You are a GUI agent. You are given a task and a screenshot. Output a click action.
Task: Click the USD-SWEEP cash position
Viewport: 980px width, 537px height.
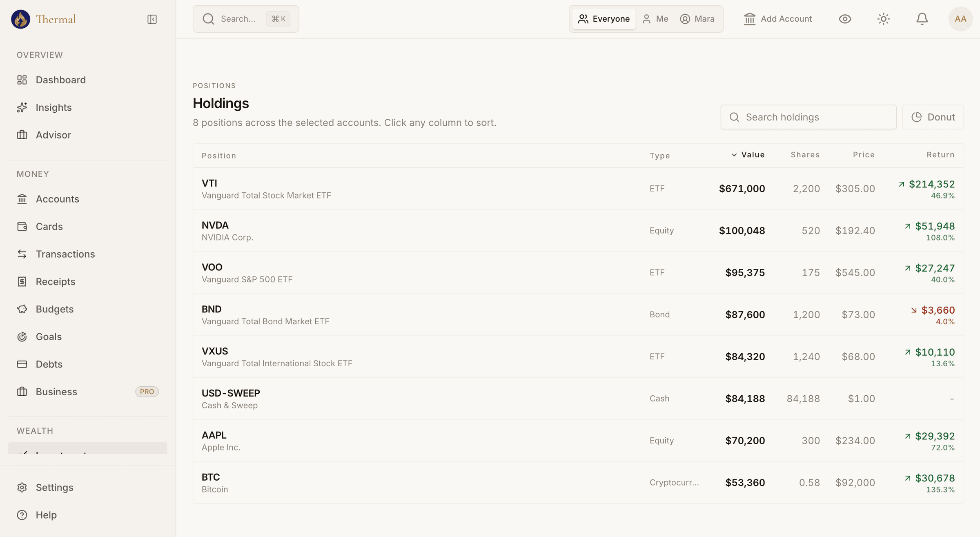pos(578,399)
